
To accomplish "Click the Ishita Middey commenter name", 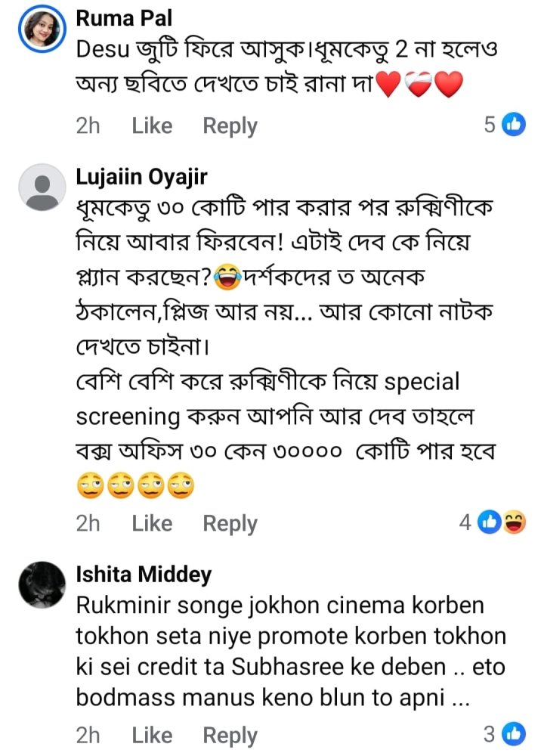I will pos(144,575).
